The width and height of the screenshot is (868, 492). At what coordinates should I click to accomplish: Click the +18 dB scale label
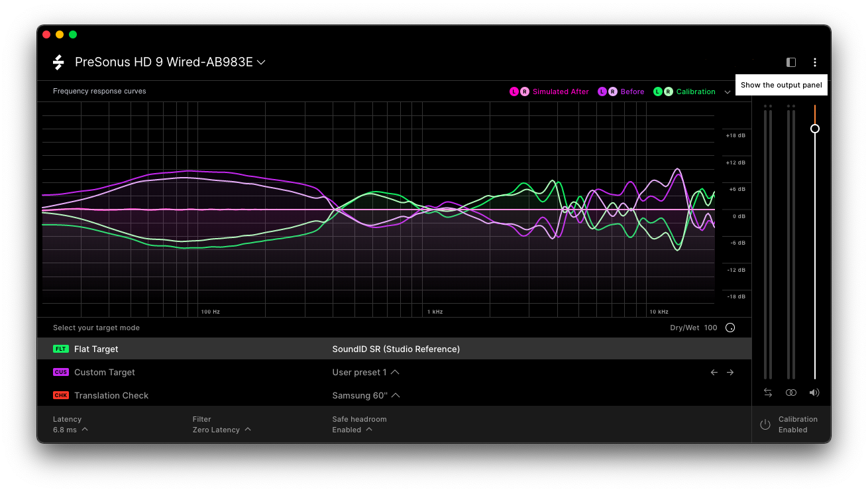(x=735, y=135)
